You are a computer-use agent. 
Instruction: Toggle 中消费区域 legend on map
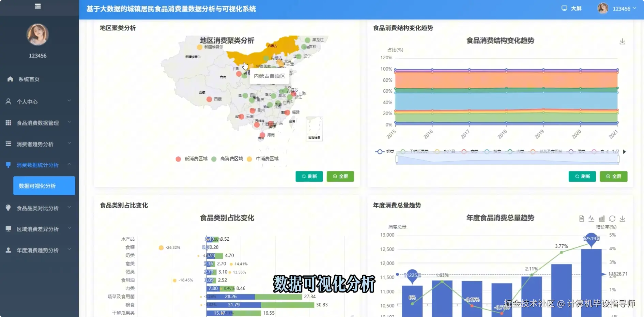click(x=263, y=159)
